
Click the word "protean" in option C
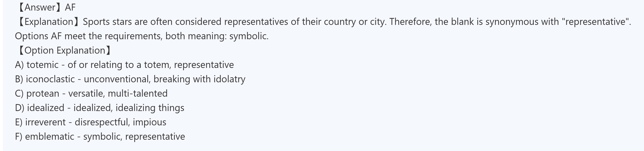[43, 93]
